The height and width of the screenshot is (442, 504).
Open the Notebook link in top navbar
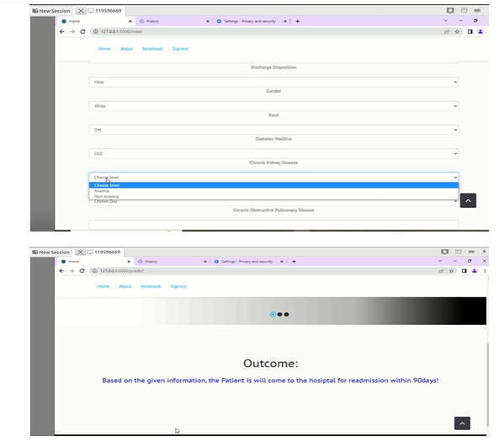click(x=152, y=49)
